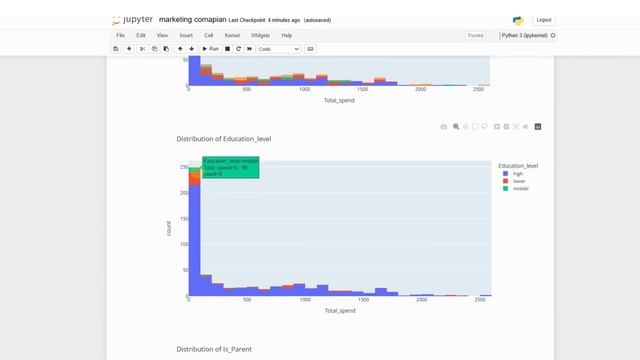
Task: Click the Last Checkpoint status text
Action: [x=264, y=20]
